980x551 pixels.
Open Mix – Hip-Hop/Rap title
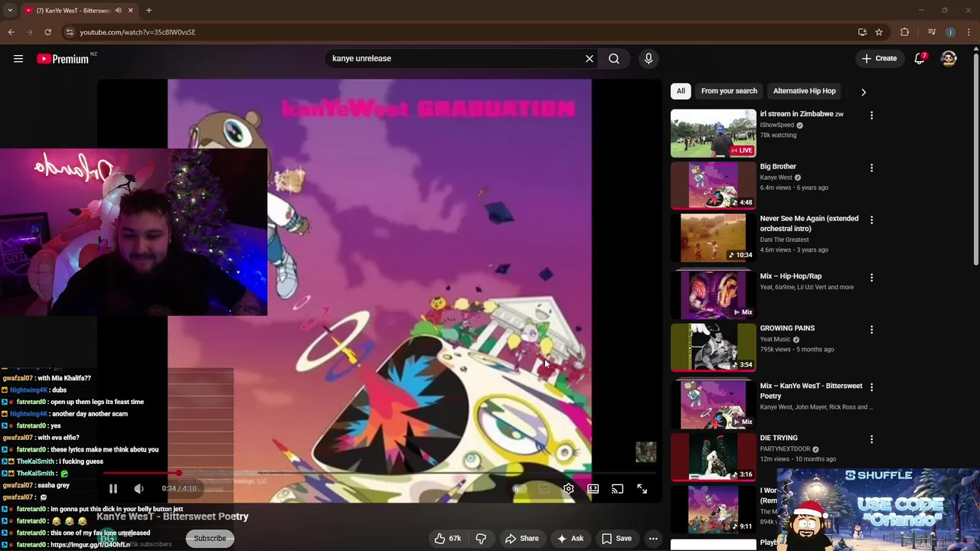pos(791,276)
